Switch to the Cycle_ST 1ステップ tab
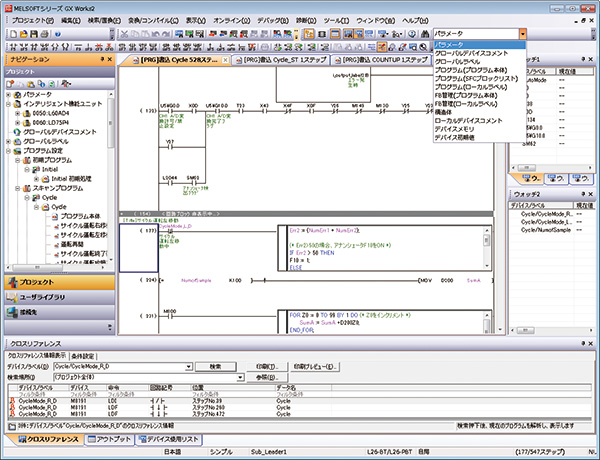This screenshot has width=600, height=460. (x=281, y=60)
